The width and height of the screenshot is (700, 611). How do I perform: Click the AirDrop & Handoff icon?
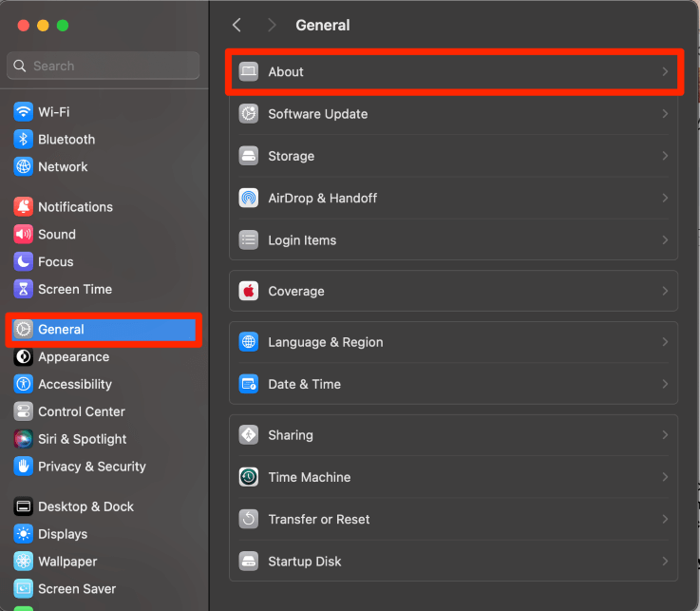(249, 198)
